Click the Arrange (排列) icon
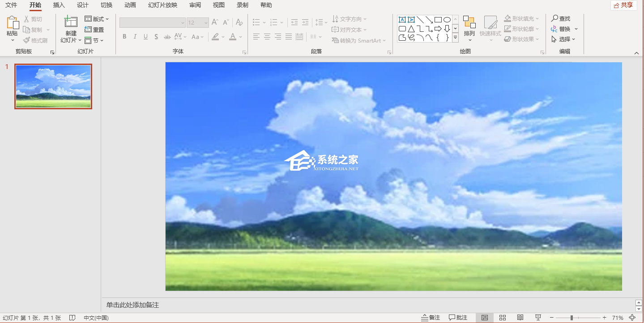 coord(469,22)
